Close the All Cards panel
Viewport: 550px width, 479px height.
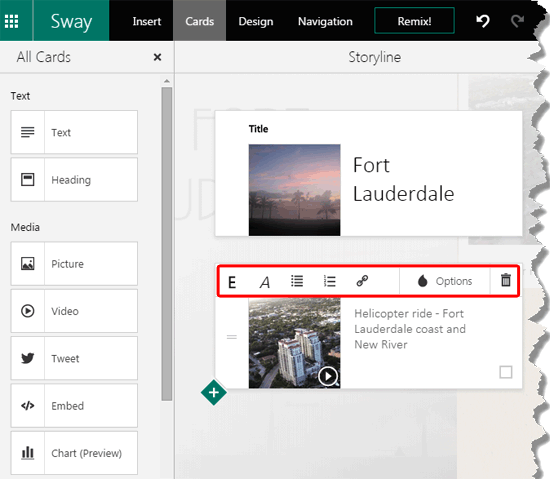point(157,57)
